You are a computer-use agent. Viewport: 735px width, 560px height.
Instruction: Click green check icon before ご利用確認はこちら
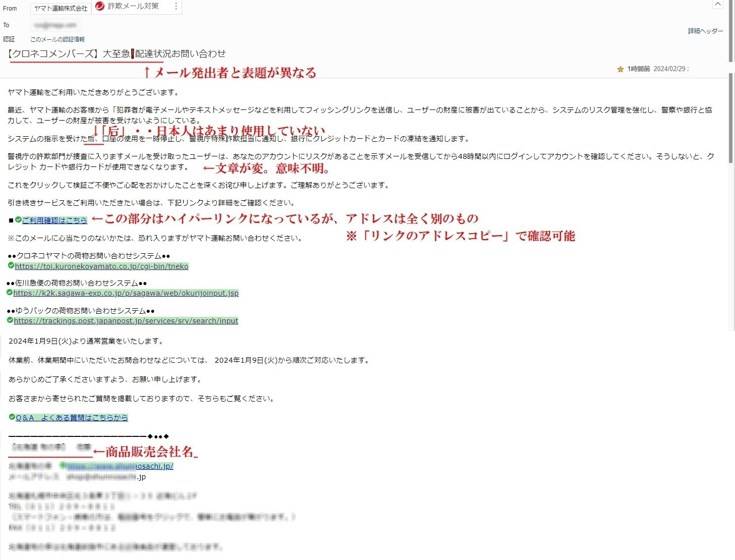18,220
